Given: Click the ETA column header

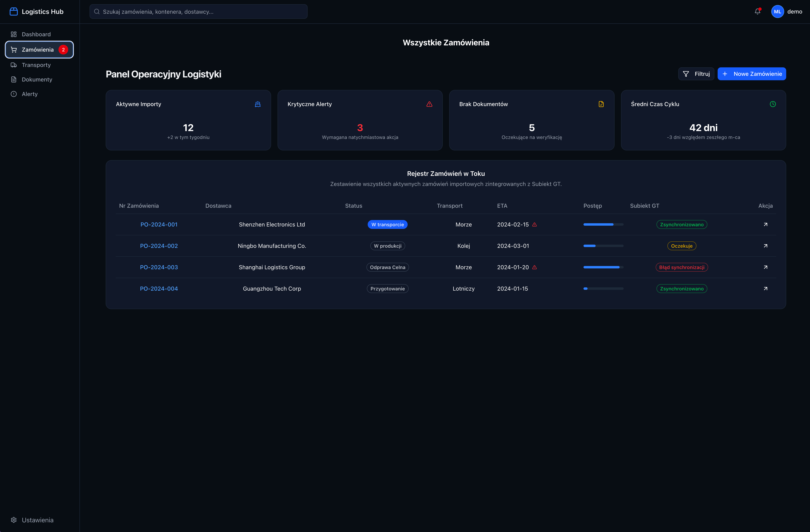Looking at the screenshot, I should [x=502, y=205].
